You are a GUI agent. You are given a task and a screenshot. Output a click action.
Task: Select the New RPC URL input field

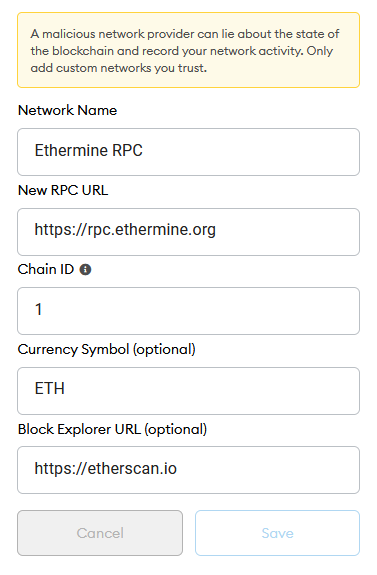(188, 232)
